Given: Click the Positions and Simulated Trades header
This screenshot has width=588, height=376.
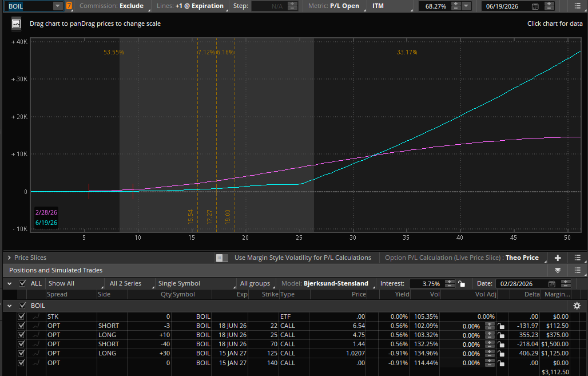Looking at the screenshot, I should 55,270.
